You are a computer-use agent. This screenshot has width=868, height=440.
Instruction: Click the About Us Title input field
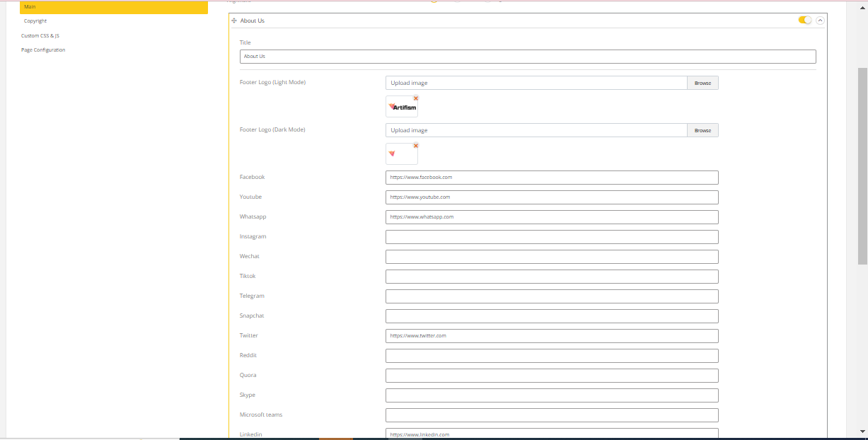(x=527, y=57)
